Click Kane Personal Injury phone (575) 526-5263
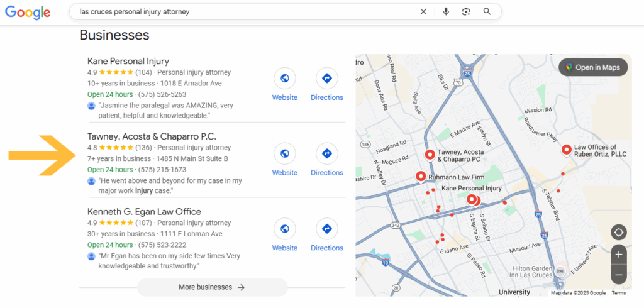Image resolution: width=644 pixels, height=308 pixels. (162, 94)
